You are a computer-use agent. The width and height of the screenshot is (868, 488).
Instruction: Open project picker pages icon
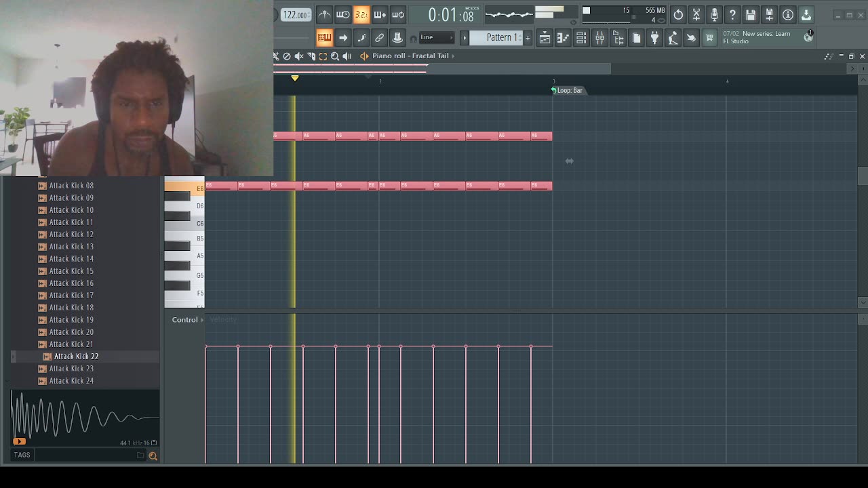point(636,38)
